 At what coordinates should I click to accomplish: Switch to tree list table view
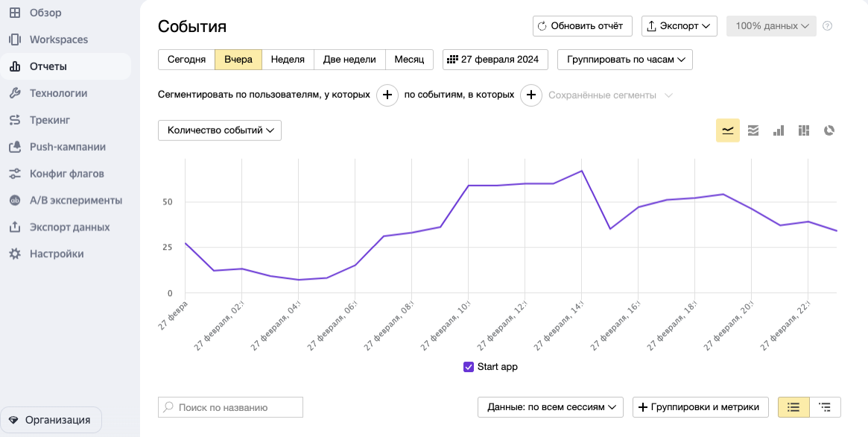coord(826,407)
